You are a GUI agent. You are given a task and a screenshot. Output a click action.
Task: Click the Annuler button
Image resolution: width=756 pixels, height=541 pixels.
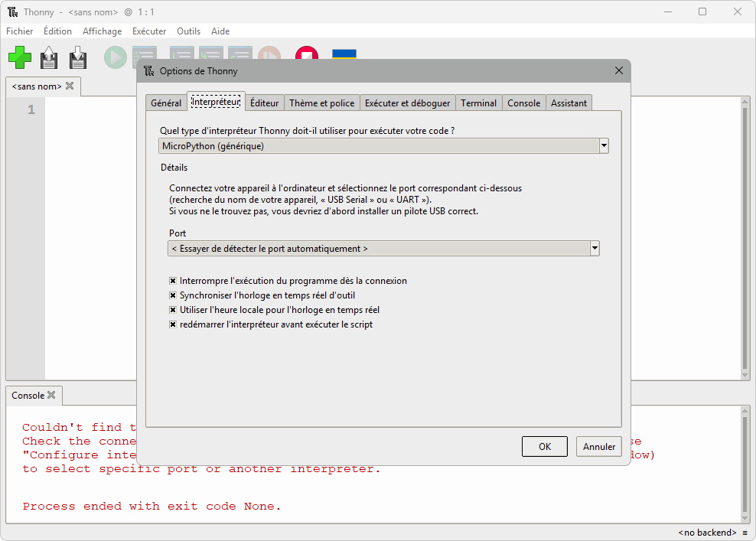[599, 446]
